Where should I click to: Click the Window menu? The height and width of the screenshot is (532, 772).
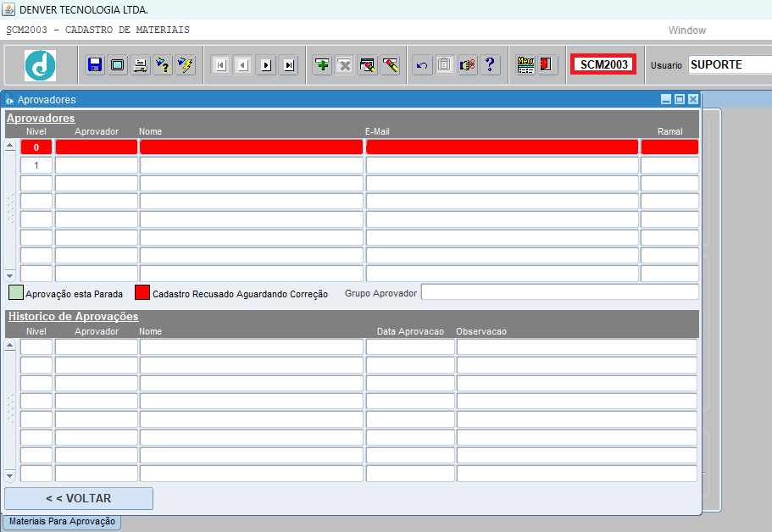[686, 30]
